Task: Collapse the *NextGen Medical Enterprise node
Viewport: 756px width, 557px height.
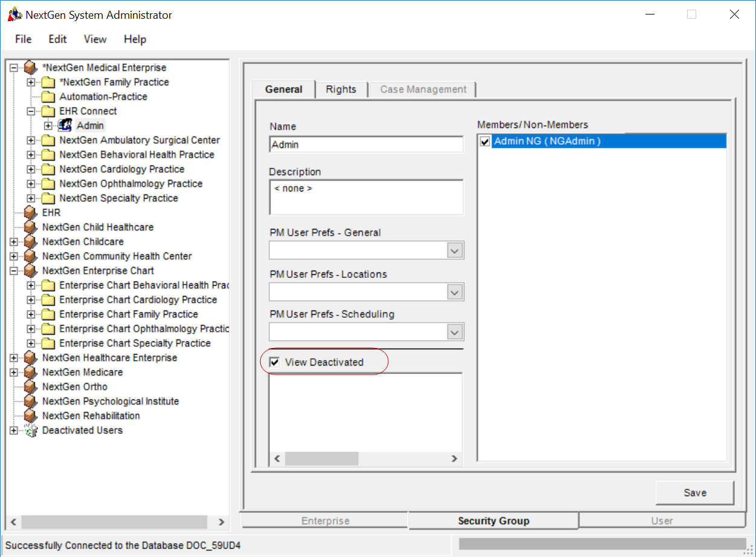Action: click(x=14, y=68)
